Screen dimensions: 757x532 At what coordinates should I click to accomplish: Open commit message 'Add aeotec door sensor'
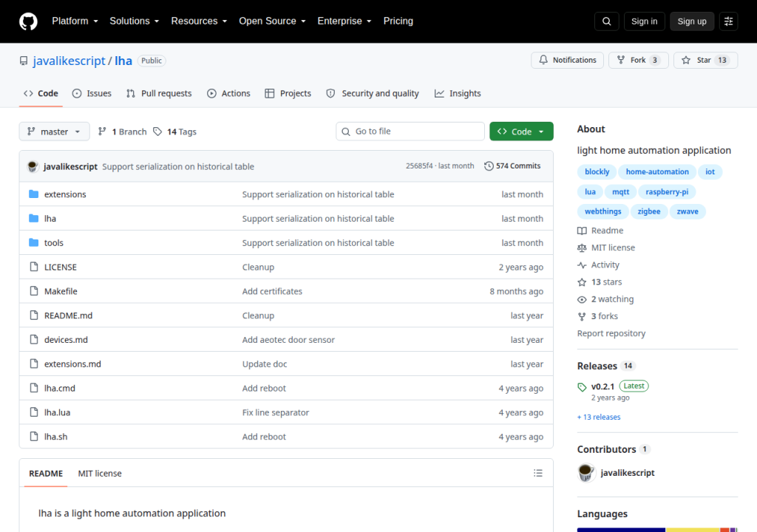coord(288,339)
